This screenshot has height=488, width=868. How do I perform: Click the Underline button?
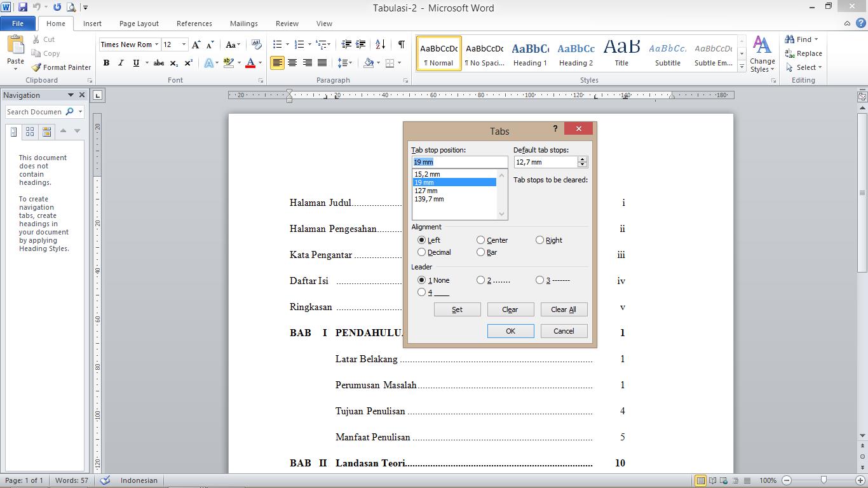tap(136, 63)
